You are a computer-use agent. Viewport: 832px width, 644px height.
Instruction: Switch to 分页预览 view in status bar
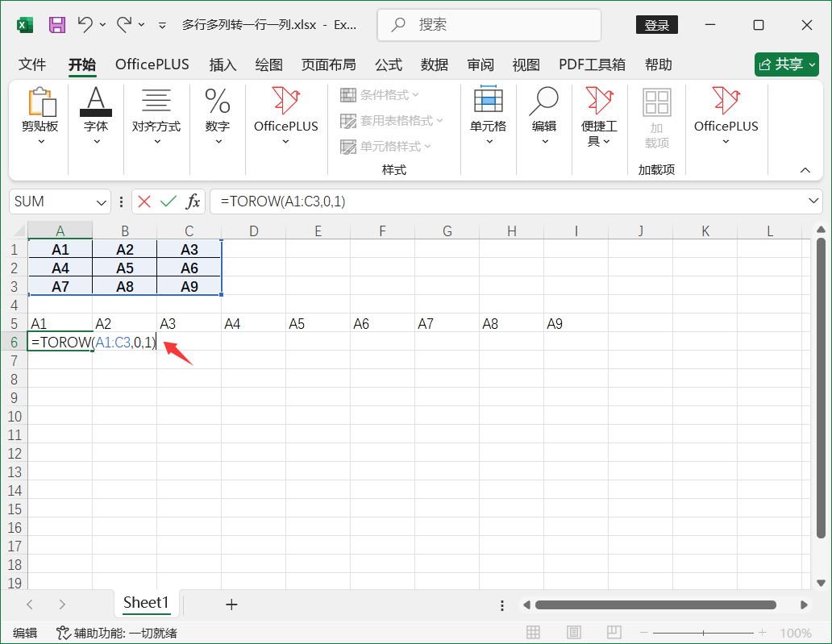(614, 632)
